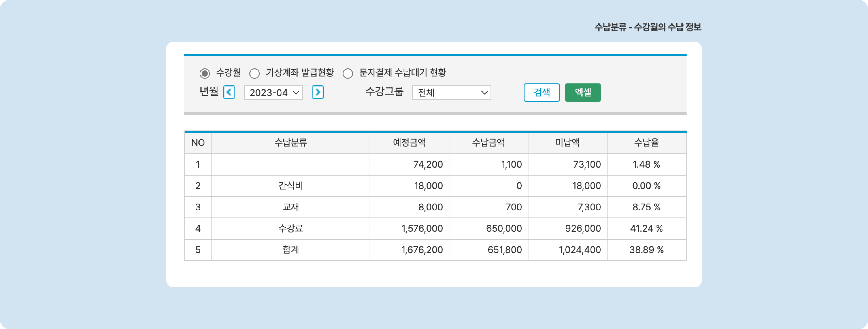Click the 수납금액 column header
868x329 pixels.
pyautogui.click(x=488, y=143)
